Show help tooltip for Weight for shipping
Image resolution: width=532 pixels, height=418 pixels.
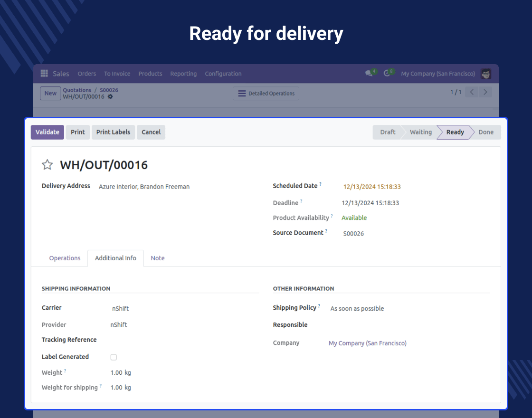100,385
